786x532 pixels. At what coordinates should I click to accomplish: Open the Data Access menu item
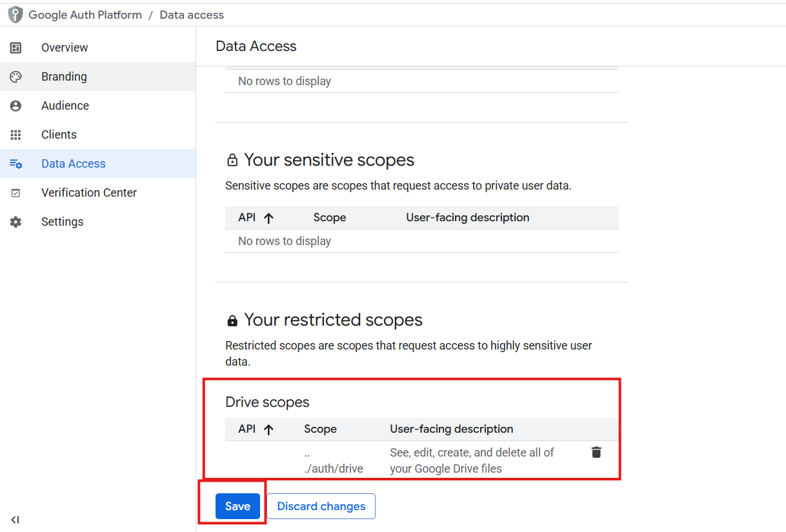[x=73, y=164]
